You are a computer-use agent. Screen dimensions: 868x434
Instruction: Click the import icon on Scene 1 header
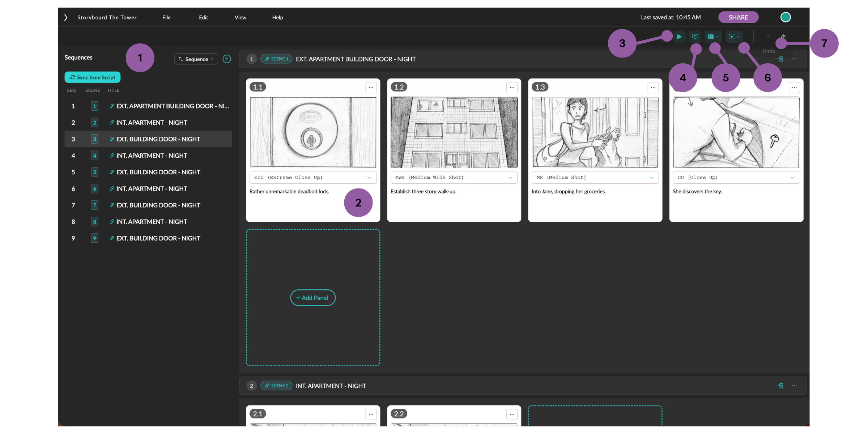(780, 59)
